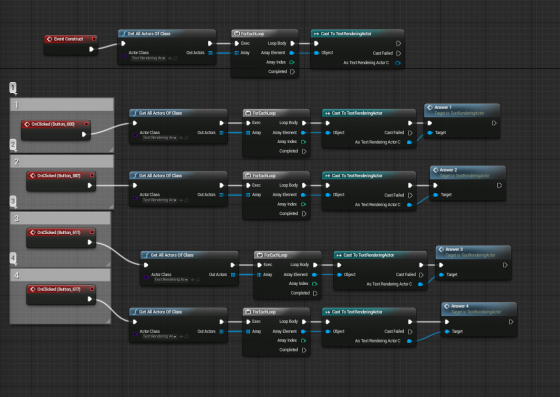
Task: Click the Out Actors array pin on top Get All Actors
Action: point(210,53)
